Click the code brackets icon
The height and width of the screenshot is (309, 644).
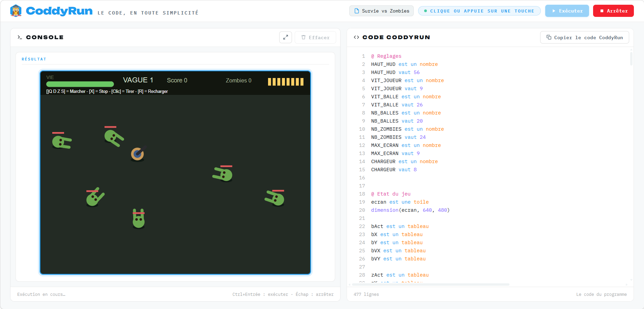tap(356, 37)
